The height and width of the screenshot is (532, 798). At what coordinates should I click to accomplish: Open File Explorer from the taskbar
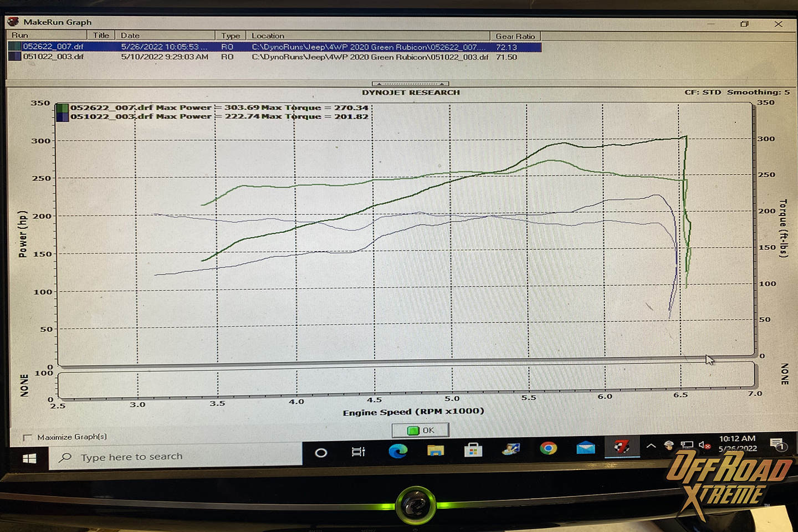[x=436, y=450]
